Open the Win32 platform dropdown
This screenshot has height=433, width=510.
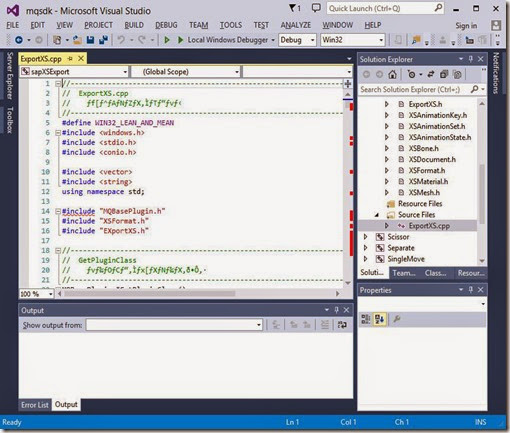(x=353, y=40)
